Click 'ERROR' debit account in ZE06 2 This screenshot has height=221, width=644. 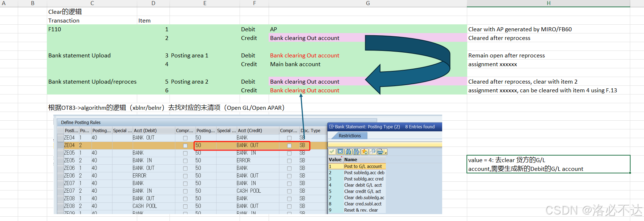pos(139,176)
